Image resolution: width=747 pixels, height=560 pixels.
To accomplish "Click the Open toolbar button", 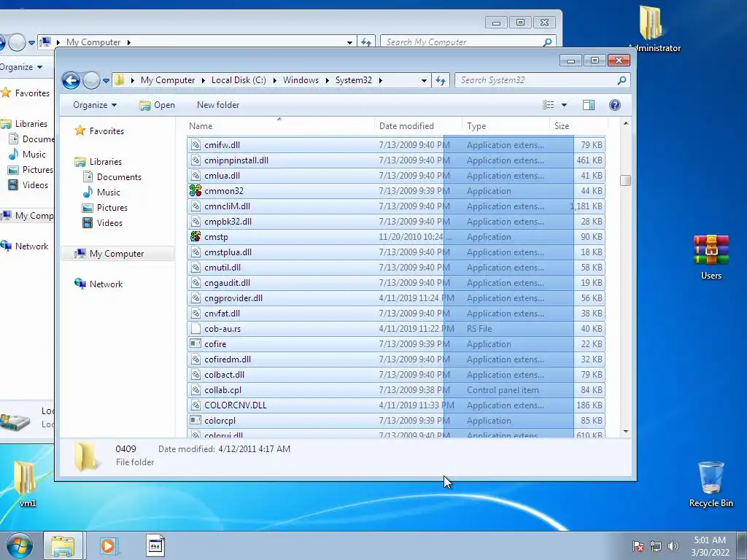I will [x=158, y=105].
